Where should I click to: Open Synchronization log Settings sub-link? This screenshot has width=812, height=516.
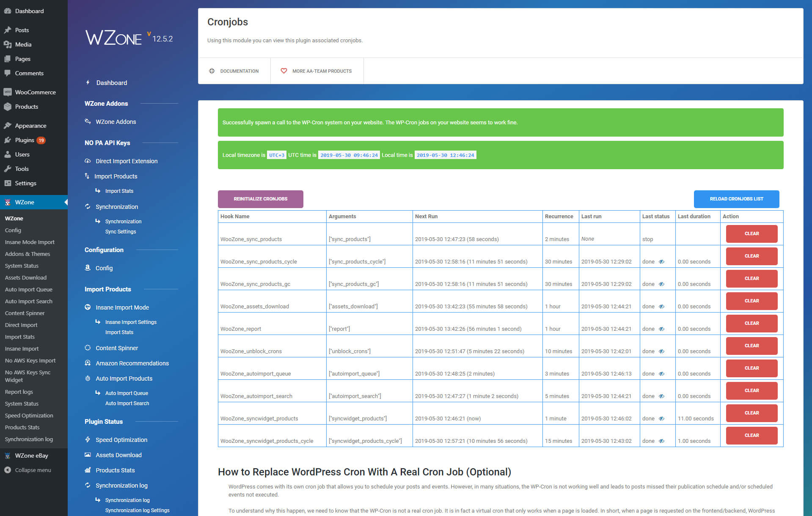coord(137,510)
